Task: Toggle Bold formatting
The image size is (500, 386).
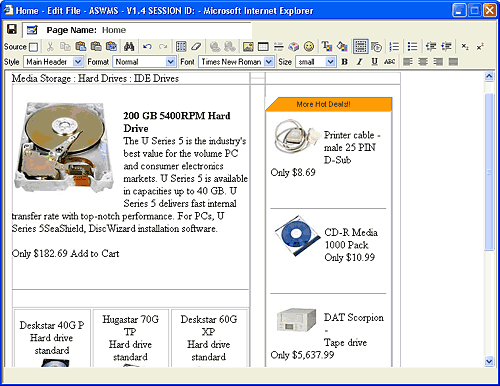Action: pyautogui.click(x=345, y=62)
